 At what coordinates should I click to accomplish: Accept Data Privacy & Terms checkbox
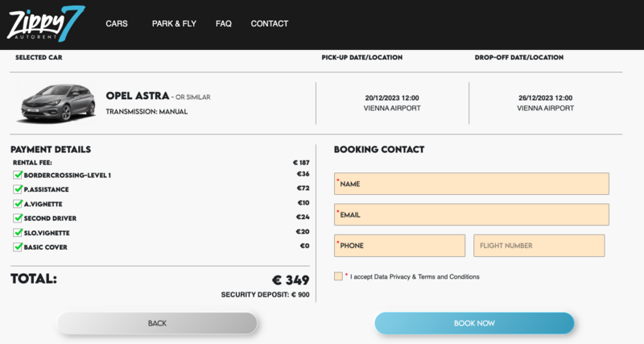pos(338,276)
